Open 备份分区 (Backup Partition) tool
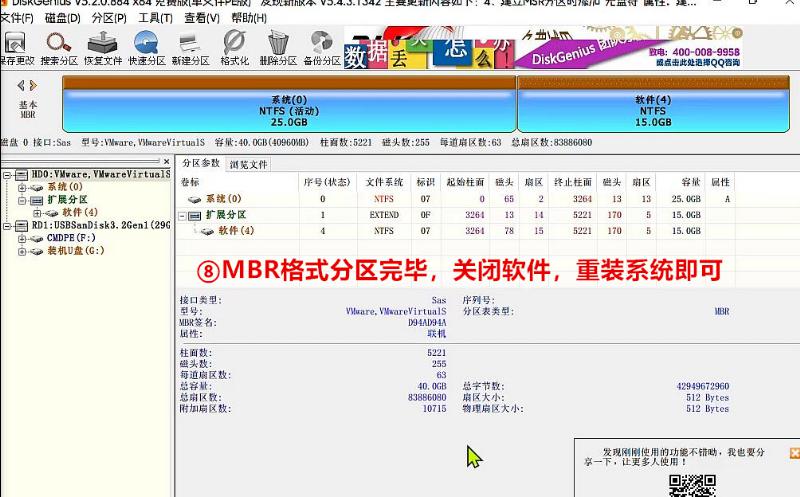The width and height of the screenshot is (800, 497). 321,47
